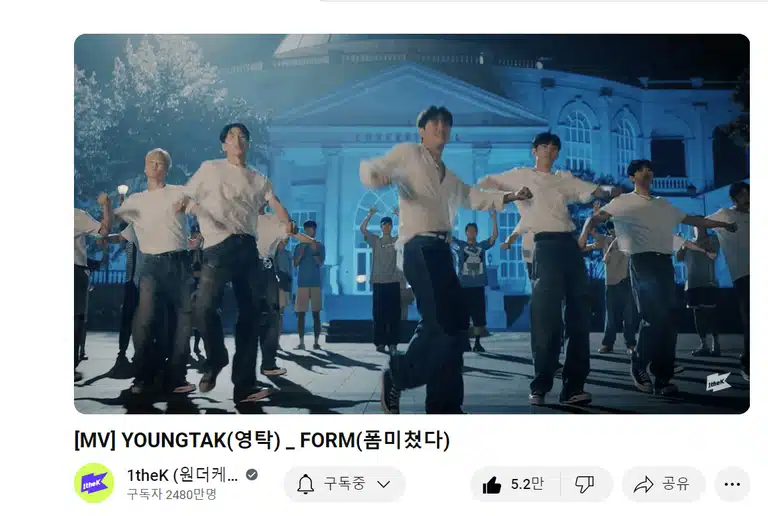Toggle subscription via the 구독중 button

point(344,484)
